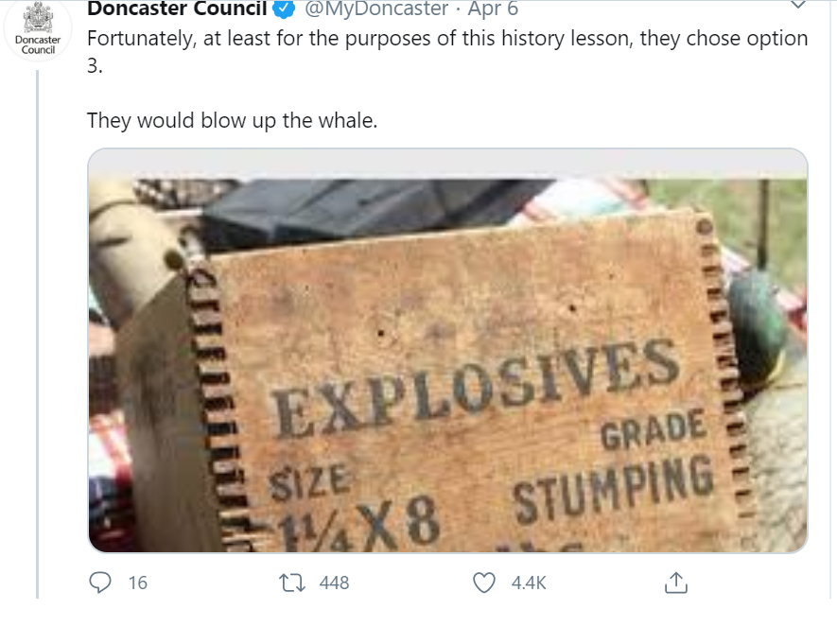Screen dimensions: 837x644
Task: Click the thread connector line under avatar
Action: point(38,334)
